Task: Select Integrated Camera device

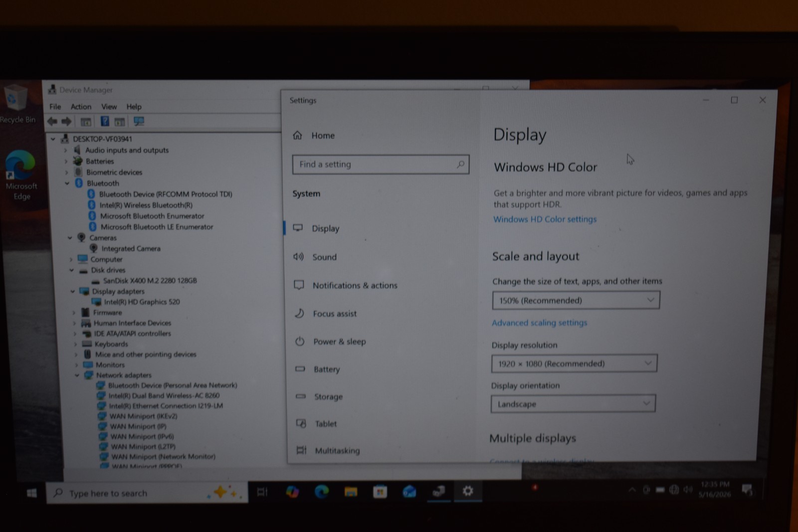Action: 131,248
